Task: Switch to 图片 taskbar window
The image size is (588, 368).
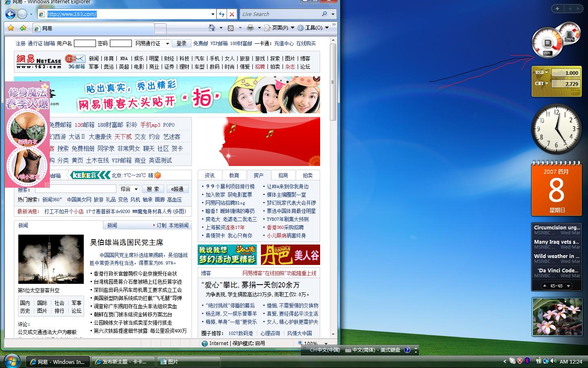Action: pyautogui.click(x=189, y=362)
